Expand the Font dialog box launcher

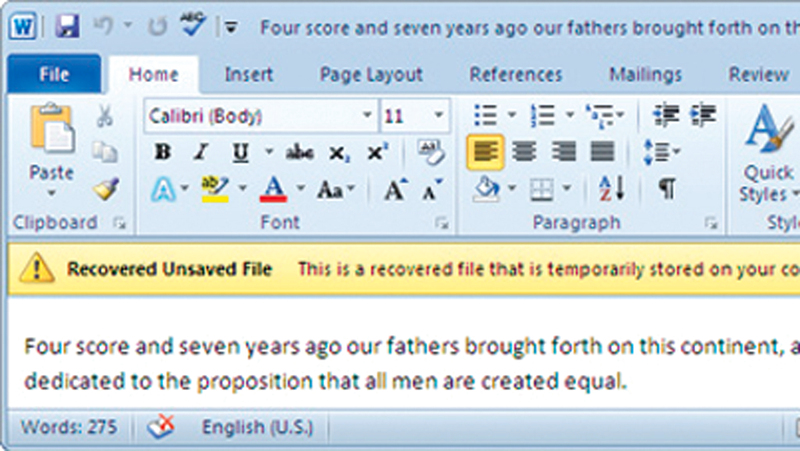[442, 223]
